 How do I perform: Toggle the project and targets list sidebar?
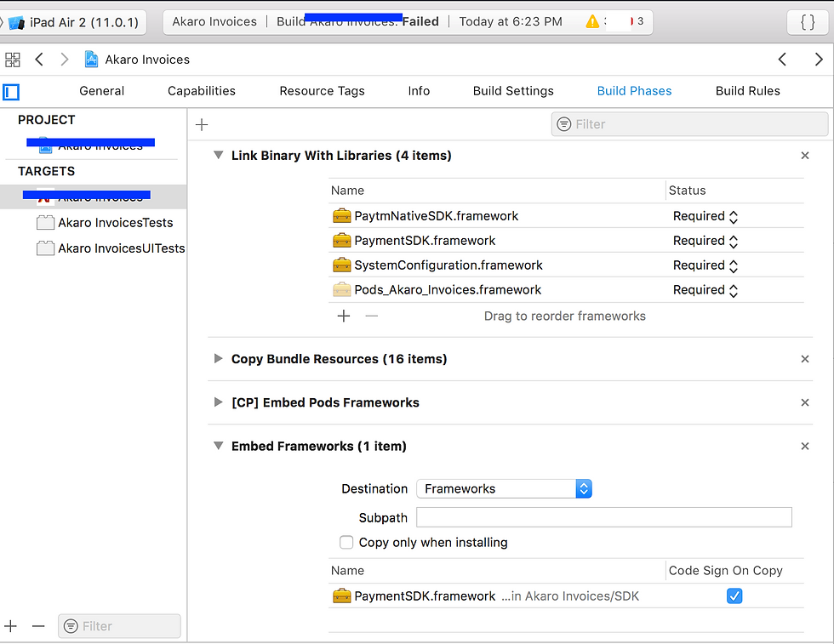(11, 92)
